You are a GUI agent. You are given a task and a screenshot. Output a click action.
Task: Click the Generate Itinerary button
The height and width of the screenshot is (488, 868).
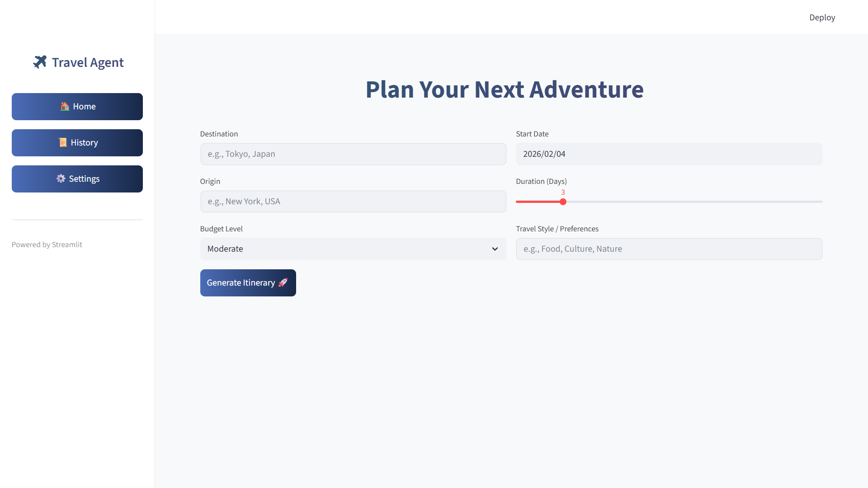pyautogui.click(x=248, y=283)
